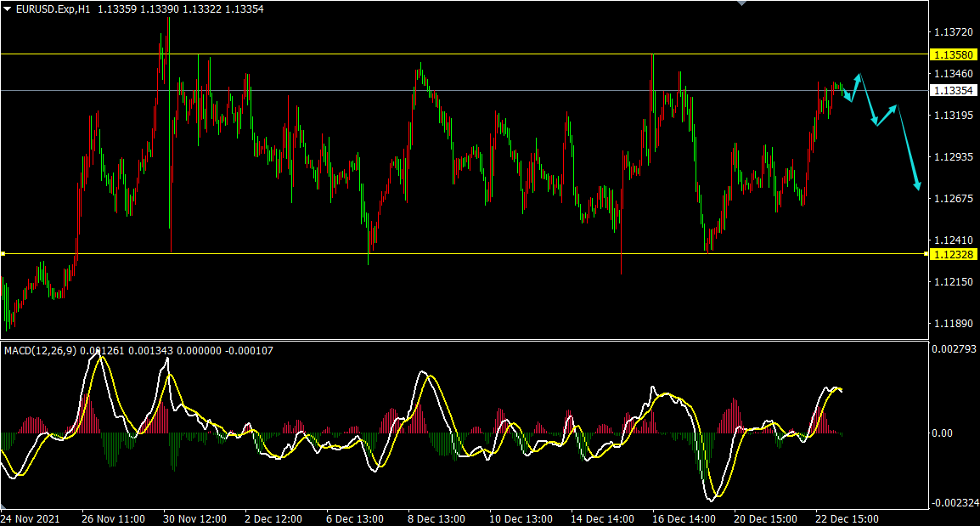Screen dimensions: 980x526
Task: Click the 20 Dec 15:00 time label
Action: 766,519
